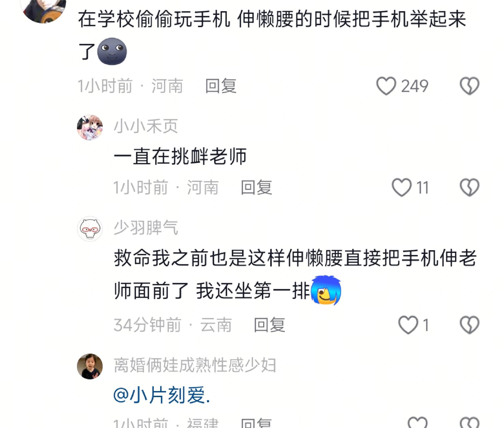Tap the broken heart on 小小禾页's reply
504x428 pixels.
tap(469, 187)
